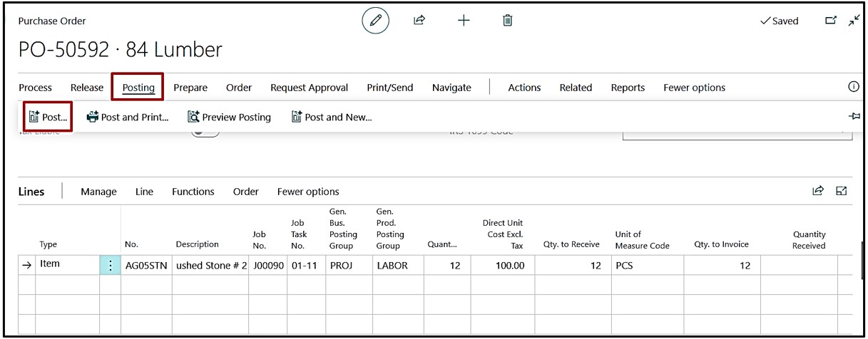Click the Post... button

coord(48,118)
